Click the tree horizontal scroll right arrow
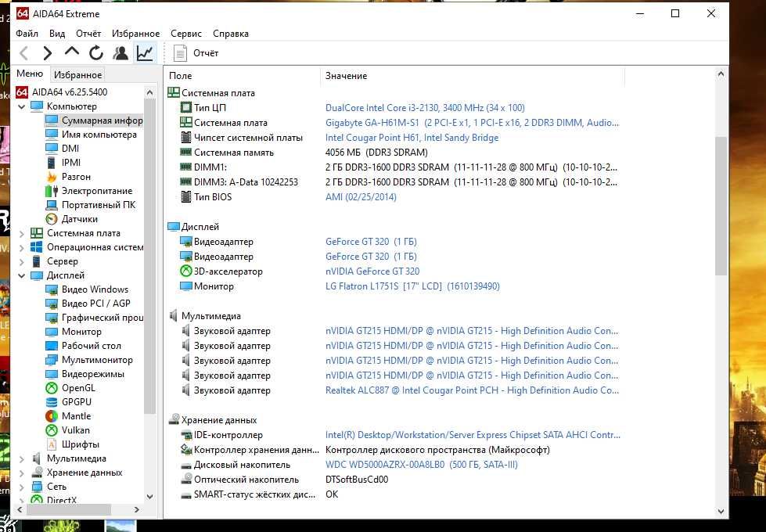Viewport: 766px width, 532px height. pos(137,509)
